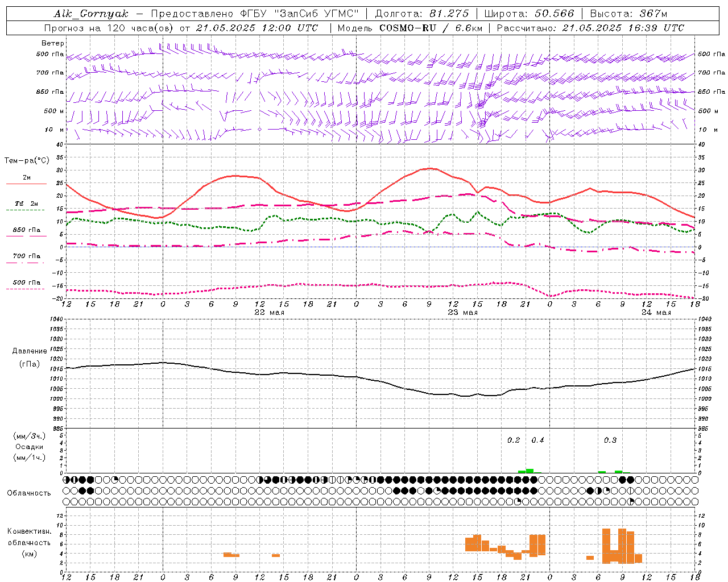Click the 'Давление' pressure panel label
The image size is (728, 582).
coord(30,351)
